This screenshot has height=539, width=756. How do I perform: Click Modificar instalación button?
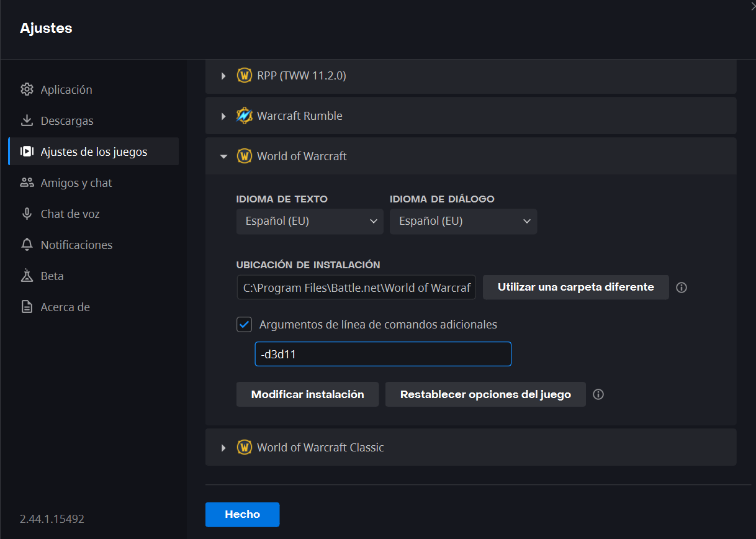tap(307, 394)
